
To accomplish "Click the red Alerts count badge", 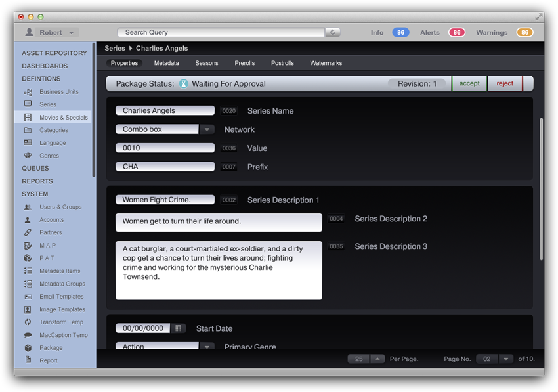I will click(x=457, y=32).
